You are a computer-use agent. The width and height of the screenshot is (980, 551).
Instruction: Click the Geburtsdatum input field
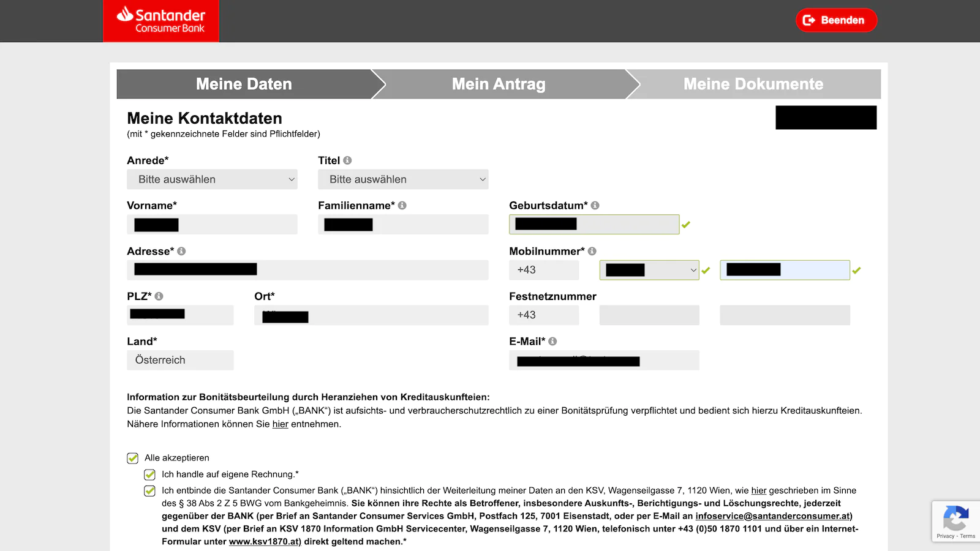[x=594, y=225]
